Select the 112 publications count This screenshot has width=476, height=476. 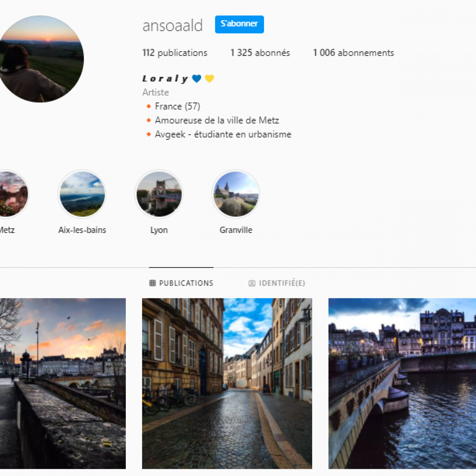175,53
